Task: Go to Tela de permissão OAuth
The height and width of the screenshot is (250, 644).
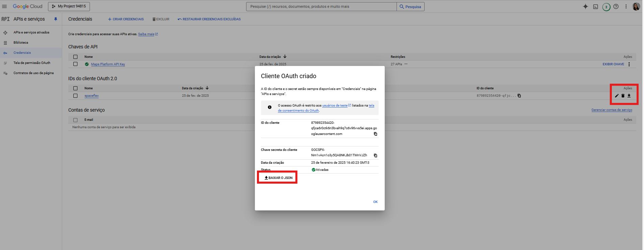Action: tap(32, 63)
